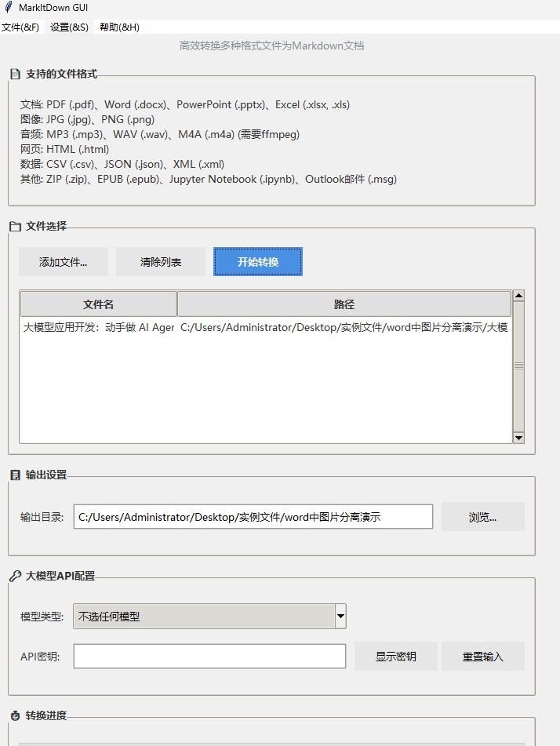Click the 添加文件... button

pos(64,262)
